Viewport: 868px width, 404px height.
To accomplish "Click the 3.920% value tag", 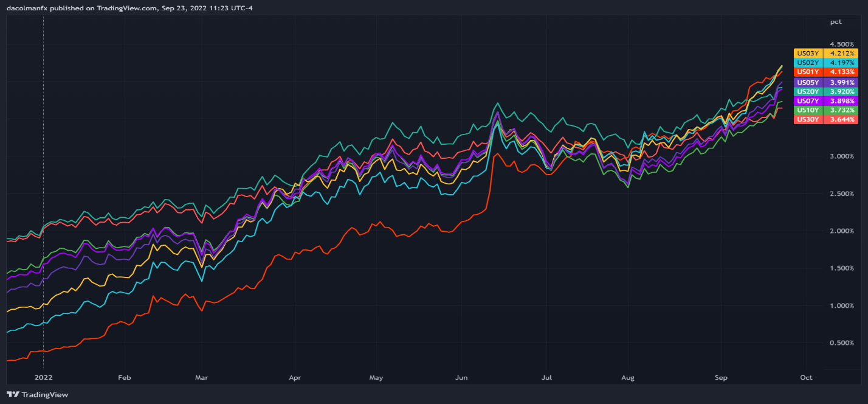I will [x=841, y=91].
